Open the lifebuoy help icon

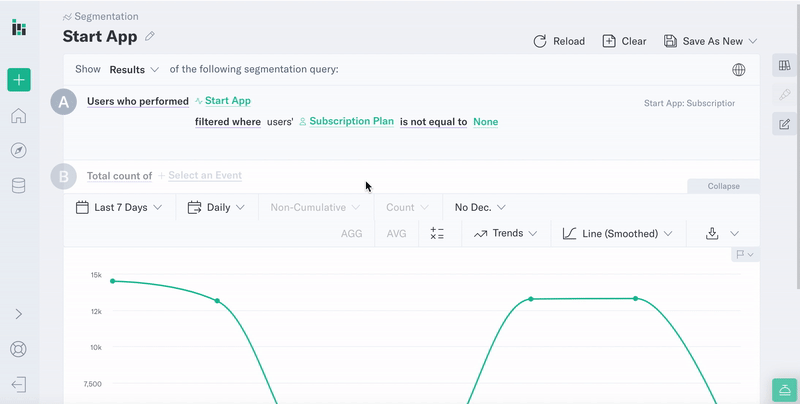18,349
